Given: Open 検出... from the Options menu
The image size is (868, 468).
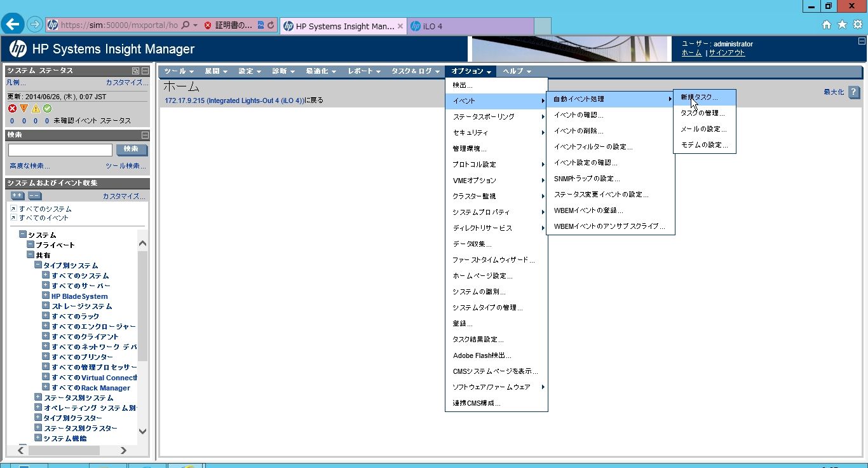Looking at the screenshot, I should point(496,85).
